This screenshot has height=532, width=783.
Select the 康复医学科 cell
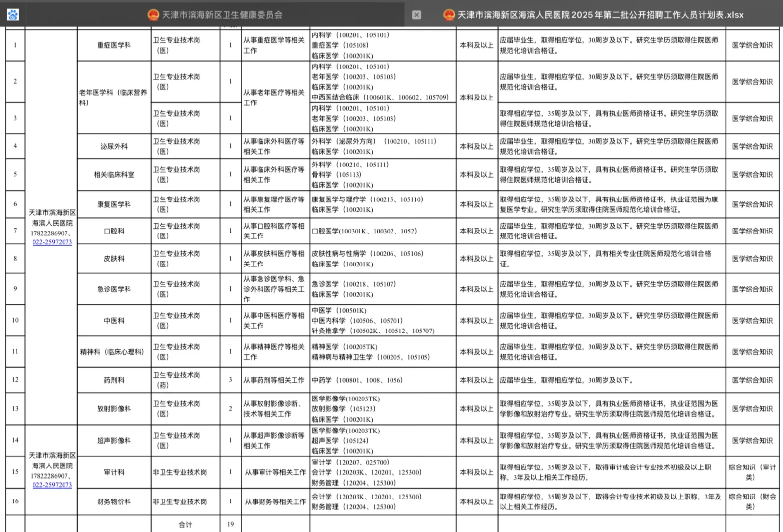114,204
